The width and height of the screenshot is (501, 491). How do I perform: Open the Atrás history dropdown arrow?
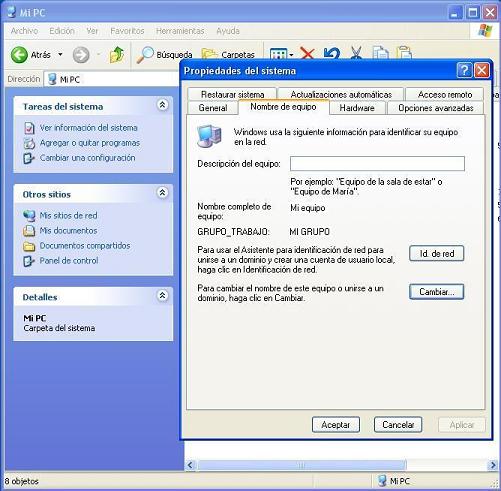point(60,54)
